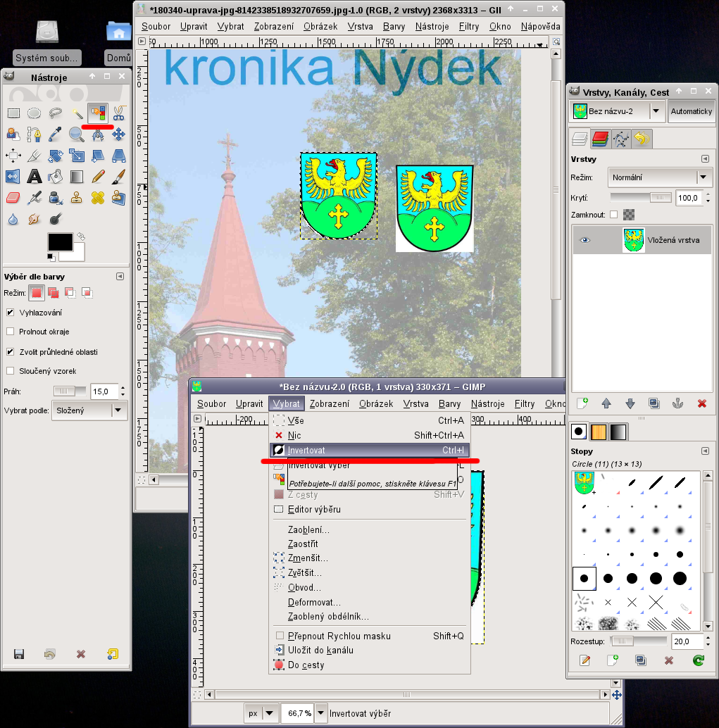The width and height of the screenshot is (719, 728).
Task: Set selection mode to add to selection
Action: coord(54,292)
